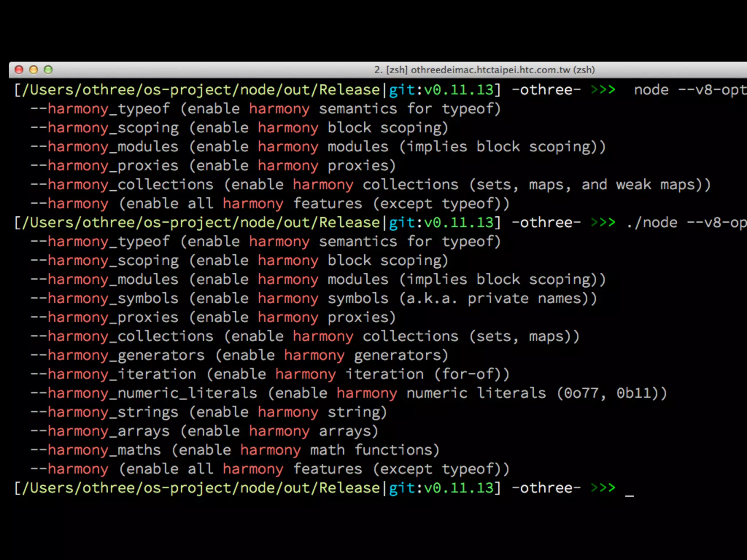Click the --harmony_generators flag text

click(117, 355)
